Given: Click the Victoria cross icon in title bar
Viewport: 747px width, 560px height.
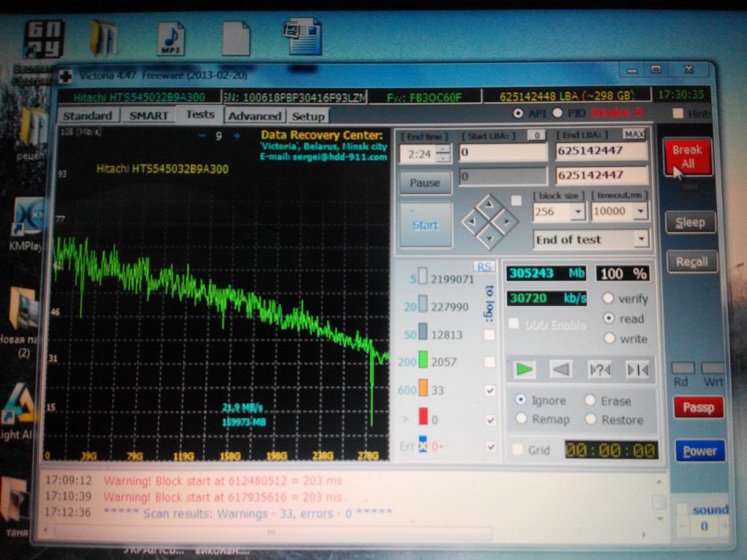Looking at the screenshot, I should point(65,76).
